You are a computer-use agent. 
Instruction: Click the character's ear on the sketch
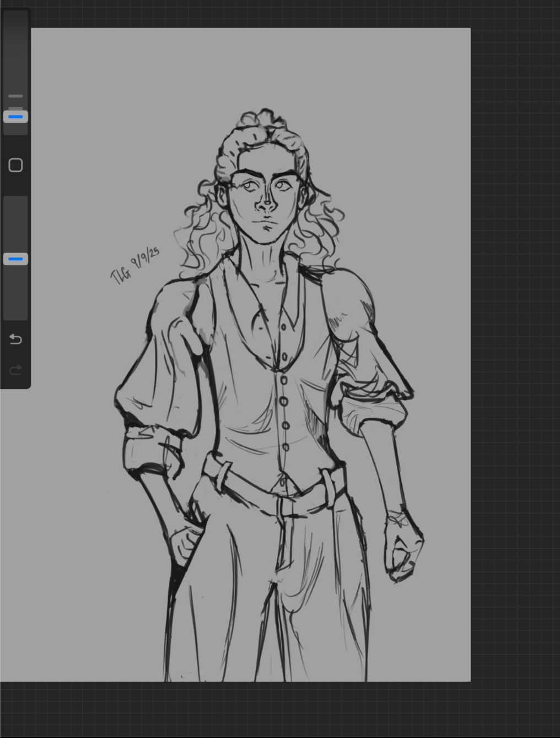222,194
